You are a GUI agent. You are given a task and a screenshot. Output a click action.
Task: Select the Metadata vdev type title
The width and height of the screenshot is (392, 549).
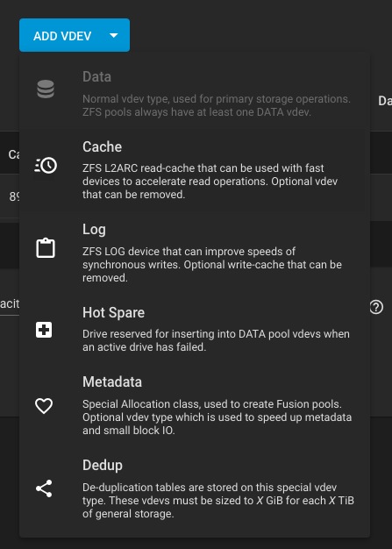(112, 381)
